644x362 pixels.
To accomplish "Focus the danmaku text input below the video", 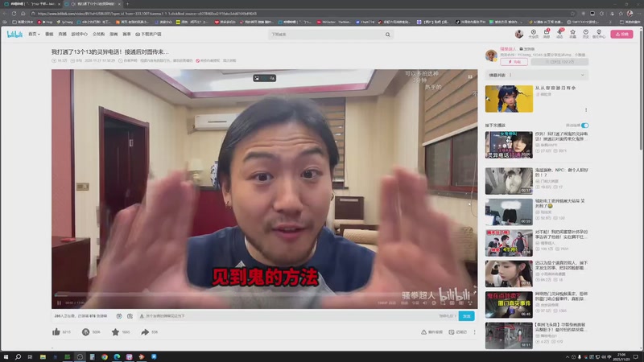I will coord(287,316).
